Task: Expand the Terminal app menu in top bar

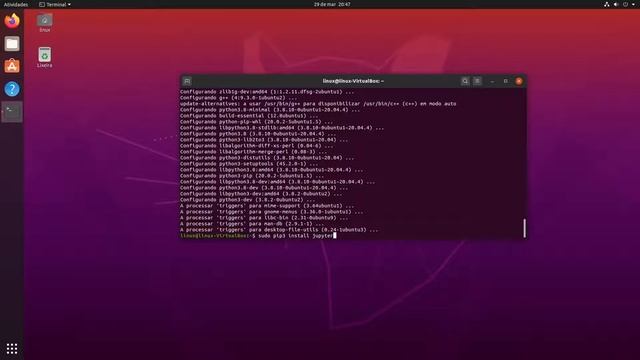Action: point(55,4)
